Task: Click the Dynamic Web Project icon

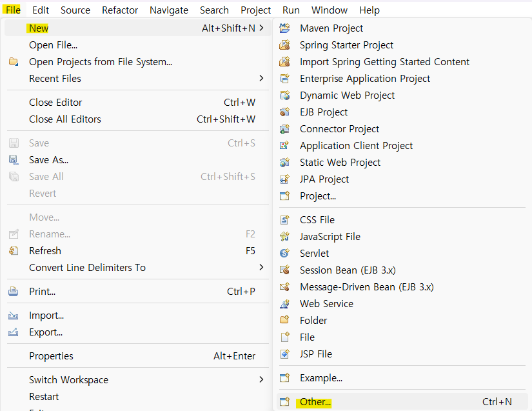Action: coord(284,95)
